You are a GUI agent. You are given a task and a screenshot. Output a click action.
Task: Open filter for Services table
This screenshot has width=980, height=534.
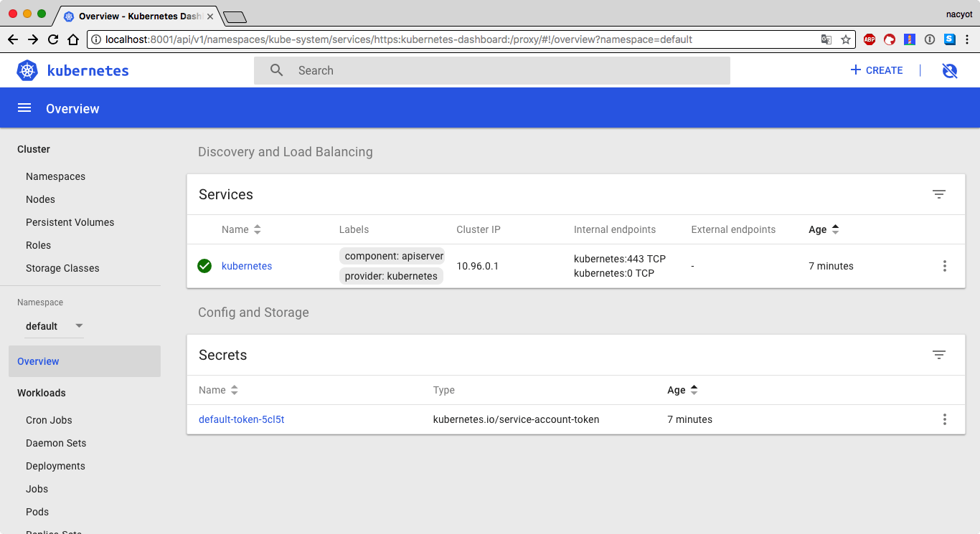click(x=938, y=194)
